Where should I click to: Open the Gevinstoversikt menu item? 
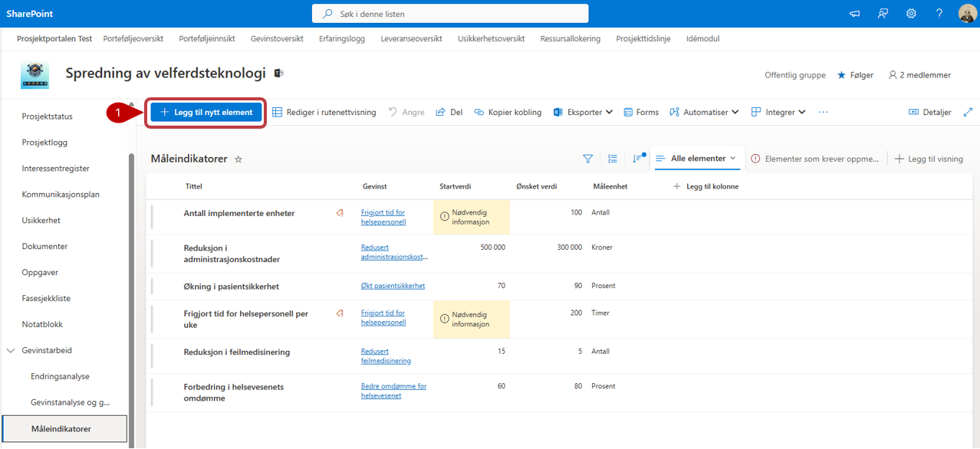[277, 38]
